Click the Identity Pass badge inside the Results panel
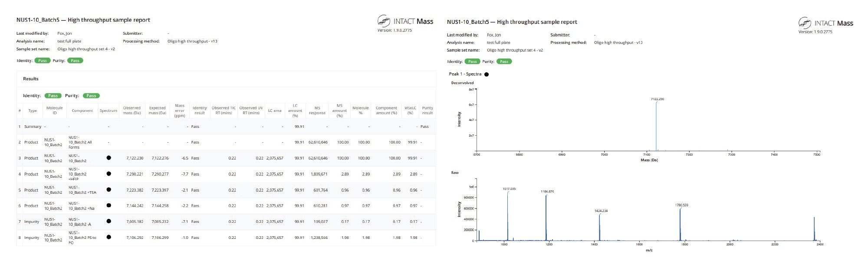Viewport: 868px width, 264px height. click(x=53, y=96)
